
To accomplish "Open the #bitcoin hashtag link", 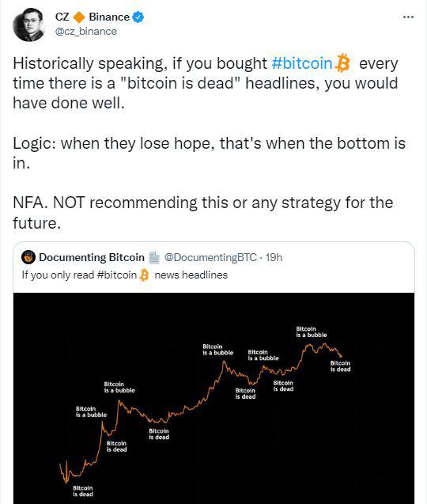I will tap(302, 63).
